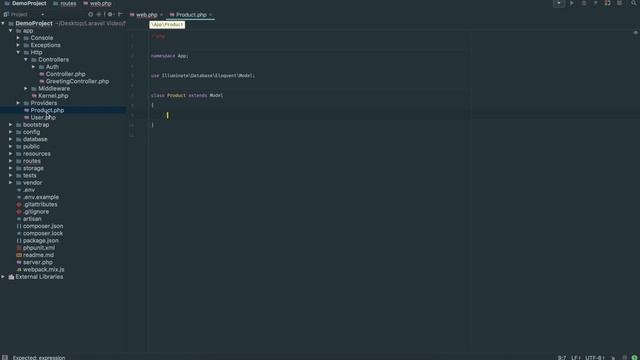Expand the Exceptions folder
This screenshot has height=360, width=640.
coord(18,45)
